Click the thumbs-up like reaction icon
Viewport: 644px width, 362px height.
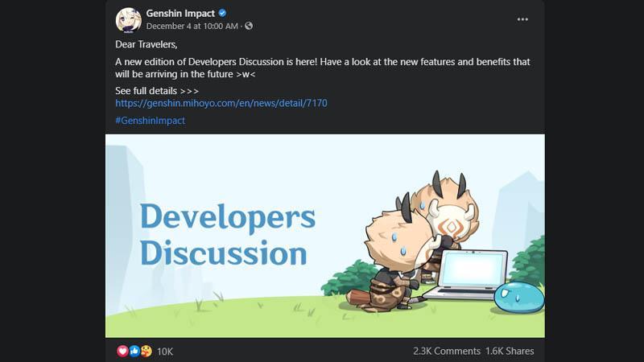point(134,351)
